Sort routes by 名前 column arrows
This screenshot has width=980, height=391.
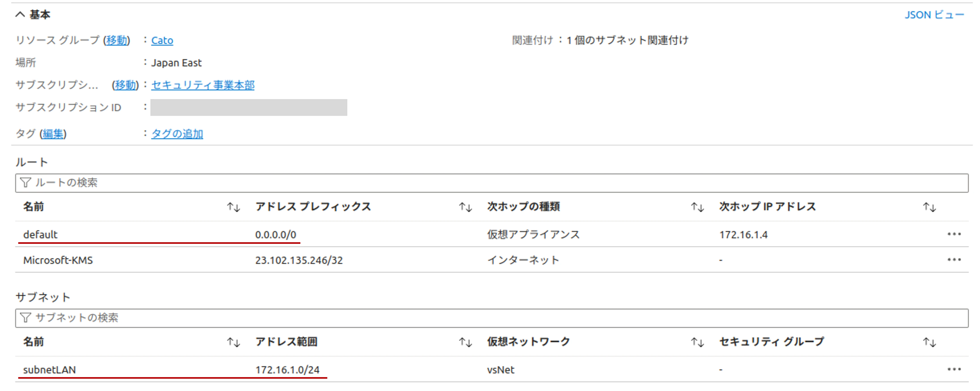coord(233,207)
